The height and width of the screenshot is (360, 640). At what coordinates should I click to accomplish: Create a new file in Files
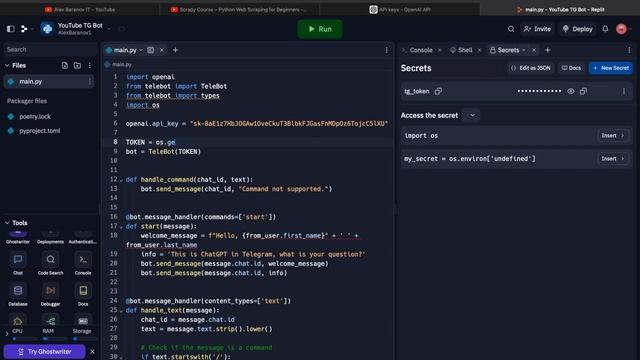(64, 65)
